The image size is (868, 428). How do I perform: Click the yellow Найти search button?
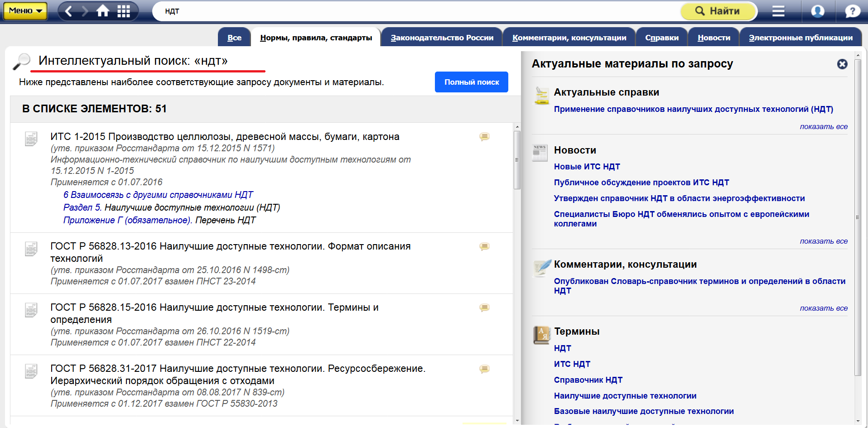(x=719, y=11)
